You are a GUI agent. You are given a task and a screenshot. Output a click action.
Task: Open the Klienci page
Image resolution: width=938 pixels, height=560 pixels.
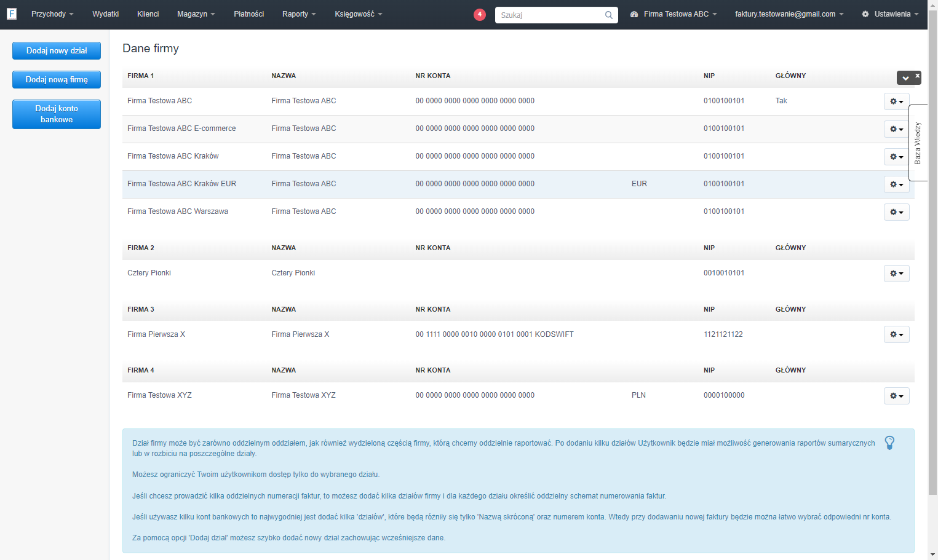pos(148,14)
